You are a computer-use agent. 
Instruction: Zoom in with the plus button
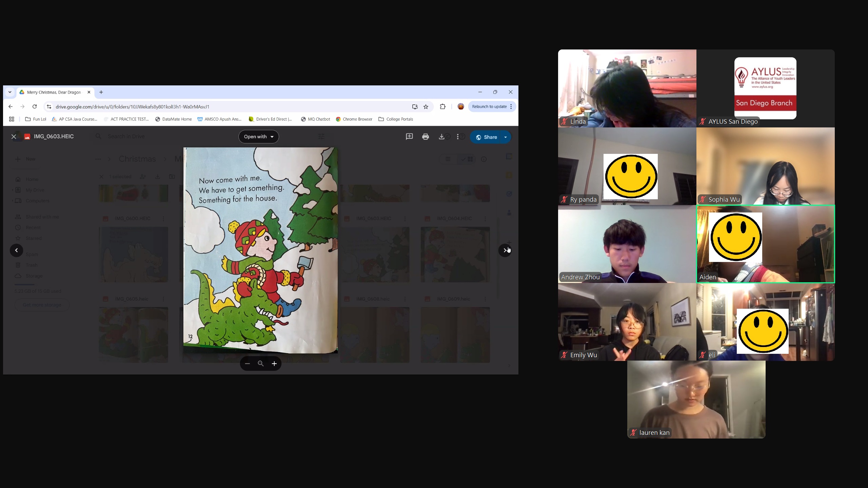tap(274, 364)
